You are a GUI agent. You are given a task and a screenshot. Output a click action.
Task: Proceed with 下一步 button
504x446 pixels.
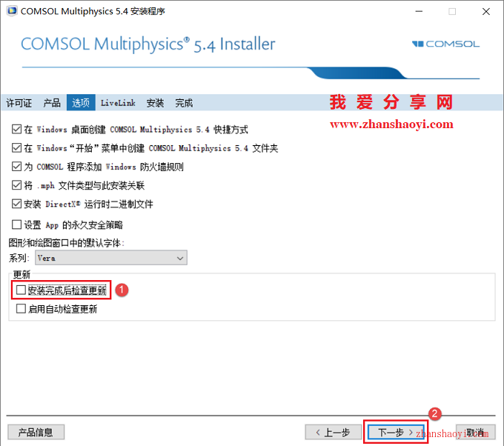pos(396,432)
